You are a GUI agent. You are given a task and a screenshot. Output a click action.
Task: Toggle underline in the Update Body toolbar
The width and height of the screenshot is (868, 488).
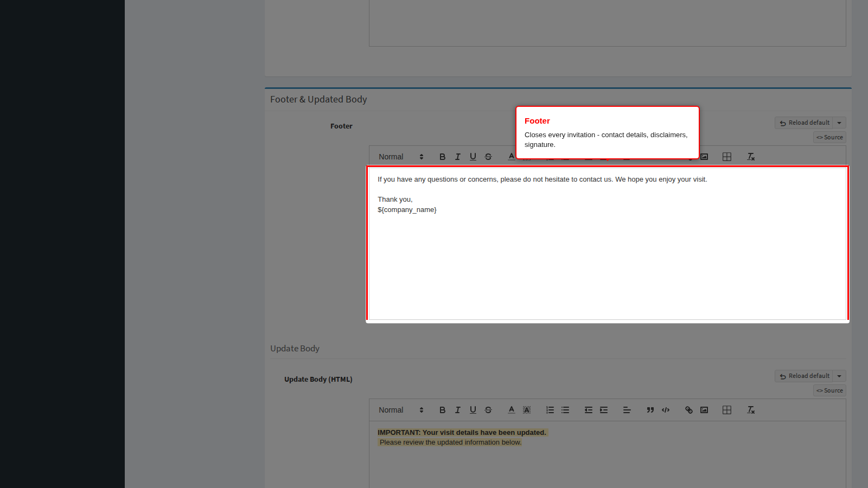[473, 410]
